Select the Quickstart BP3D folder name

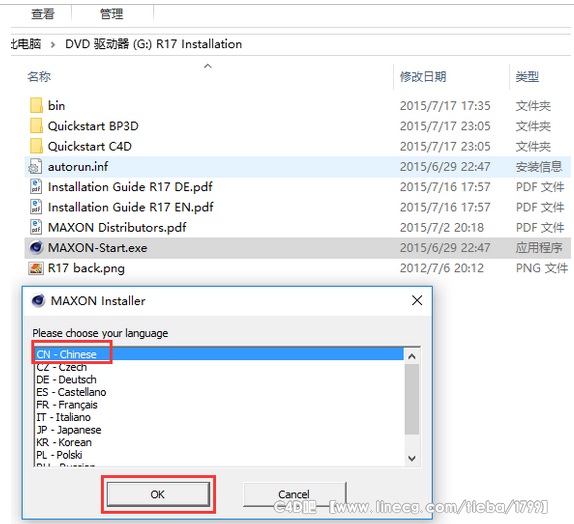click(93, 126)
